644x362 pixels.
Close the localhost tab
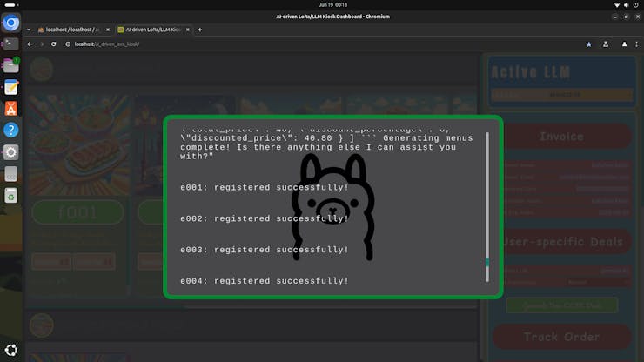[108, 30]
